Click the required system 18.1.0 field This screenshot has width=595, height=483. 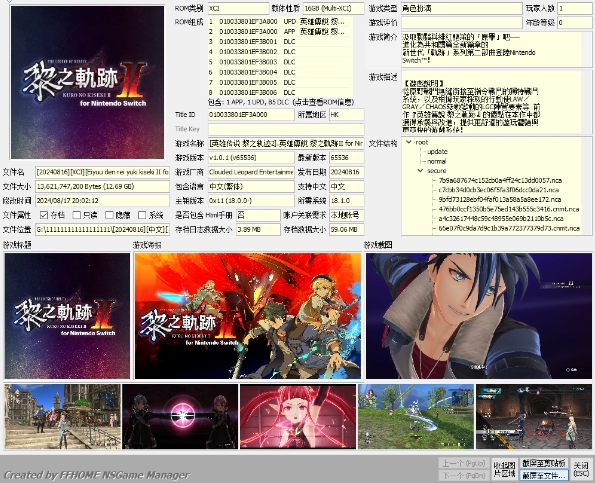tap(346, 200)
